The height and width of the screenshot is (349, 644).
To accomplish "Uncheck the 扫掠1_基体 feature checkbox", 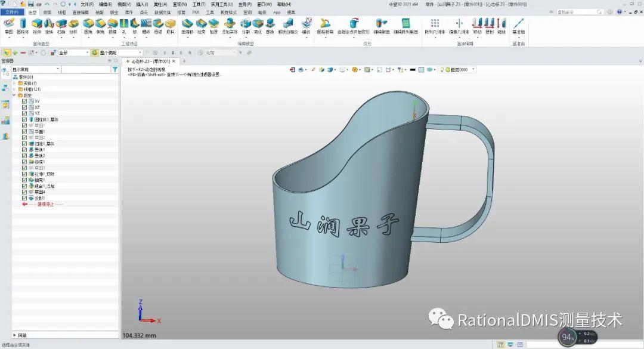I will (x=24, y=144).
